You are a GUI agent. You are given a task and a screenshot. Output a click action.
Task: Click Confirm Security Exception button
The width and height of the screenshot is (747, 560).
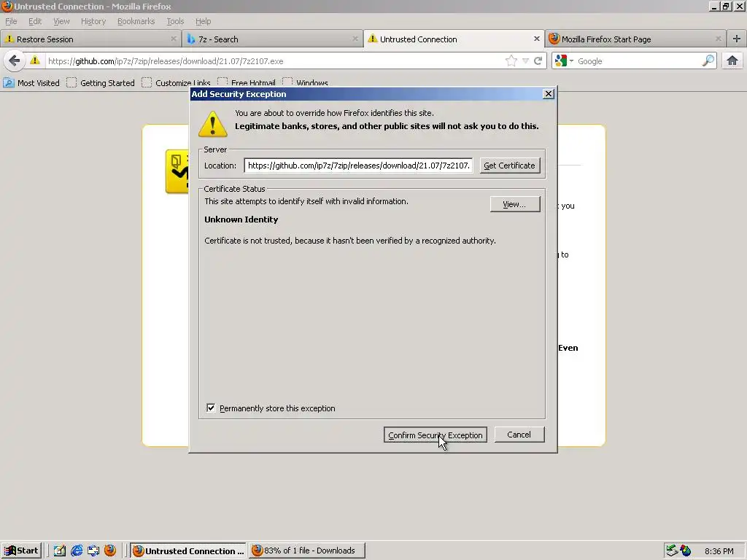(x=436, y=435)
